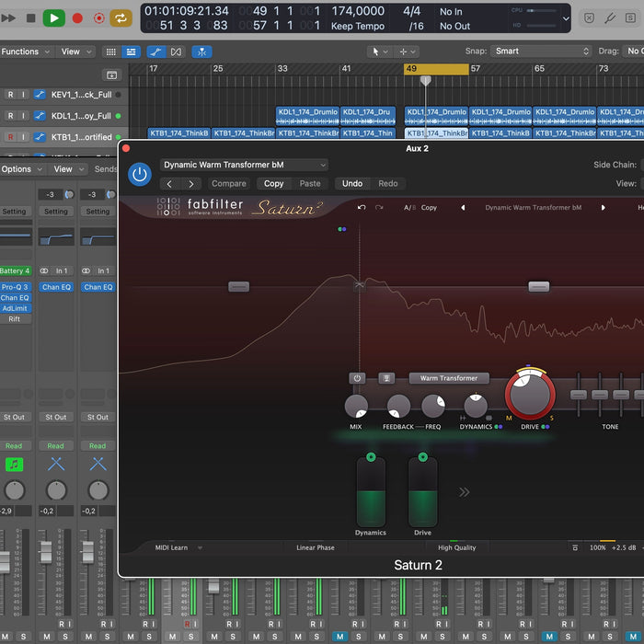Click the Redo button in plugin header
The width and height of the screenshot is (644, 644).
(x=388, y=184)
